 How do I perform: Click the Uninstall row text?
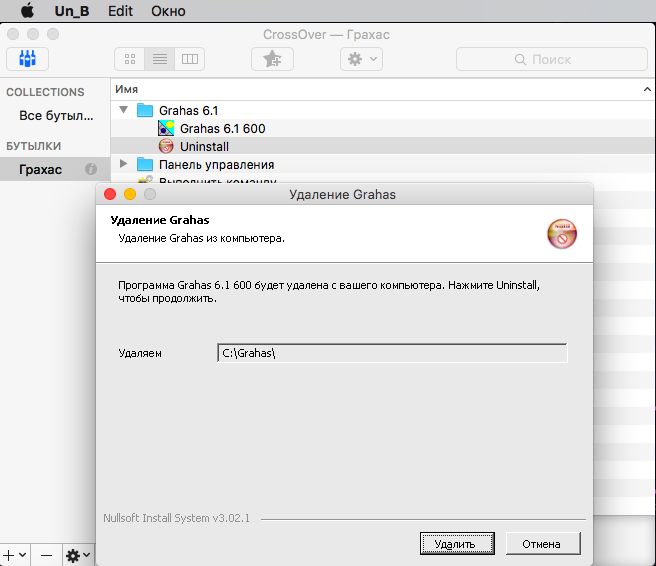click(x=204, y=147)
